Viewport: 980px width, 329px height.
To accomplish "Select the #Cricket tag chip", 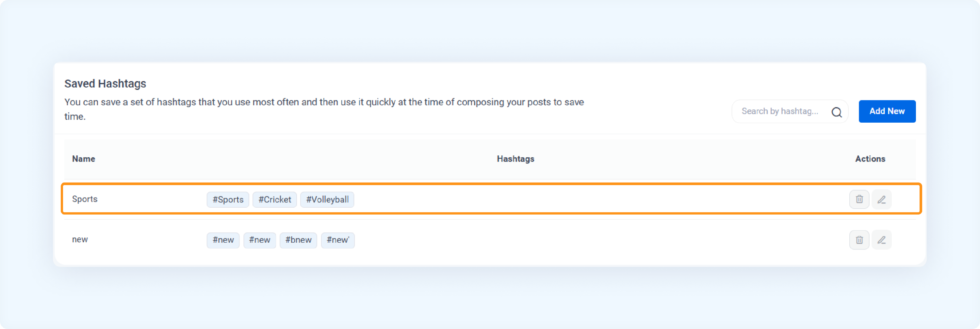I will pyautogui.click(x=275, y=199).
